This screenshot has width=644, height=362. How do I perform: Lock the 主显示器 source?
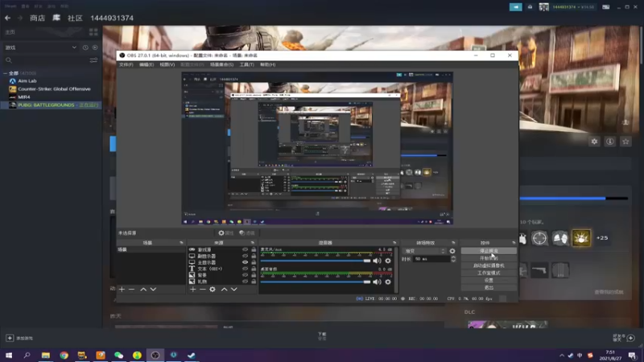click(x=254, y=262)
